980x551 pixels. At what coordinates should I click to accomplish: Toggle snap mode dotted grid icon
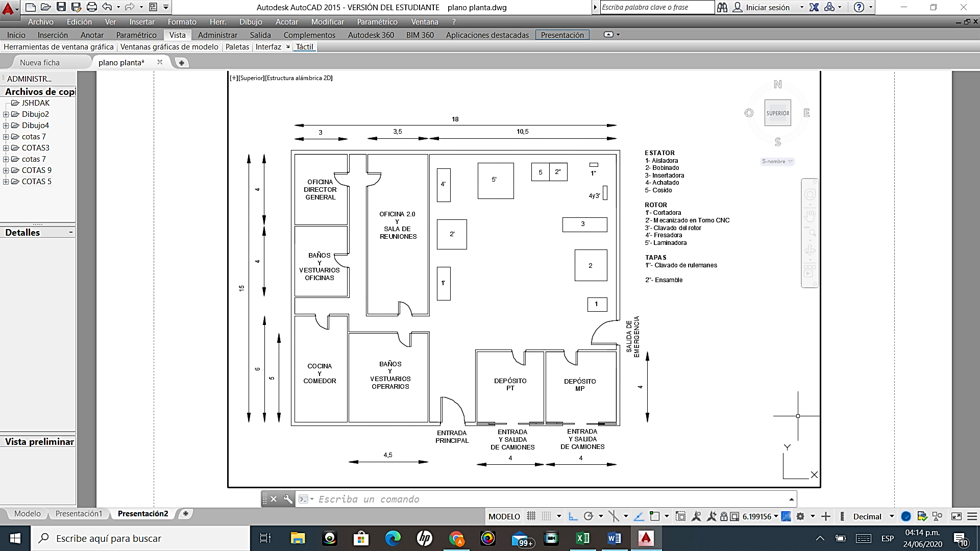tap(546, 516)
